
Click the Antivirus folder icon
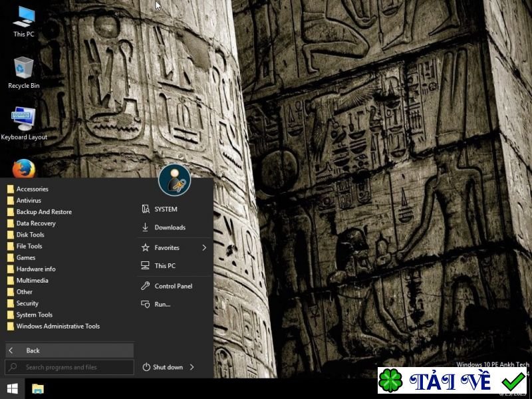[x=11, y=201]
